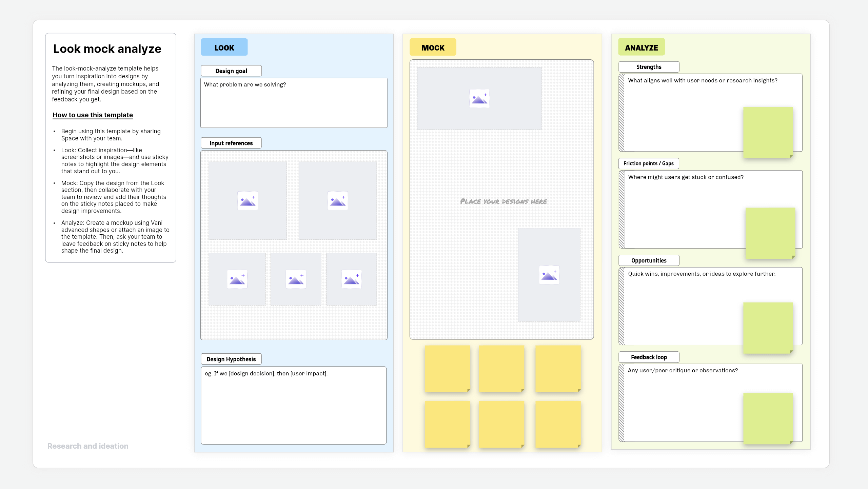
Task: Click the add-image icon at top of Mock area
Action: [x=479, y=98]
